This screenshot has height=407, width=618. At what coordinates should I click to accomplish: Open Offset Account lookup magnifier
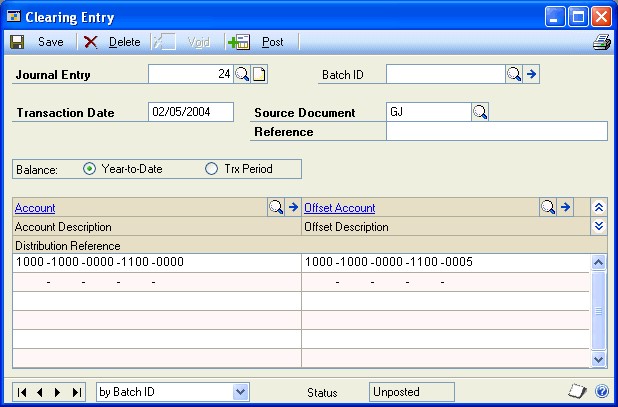548,207
